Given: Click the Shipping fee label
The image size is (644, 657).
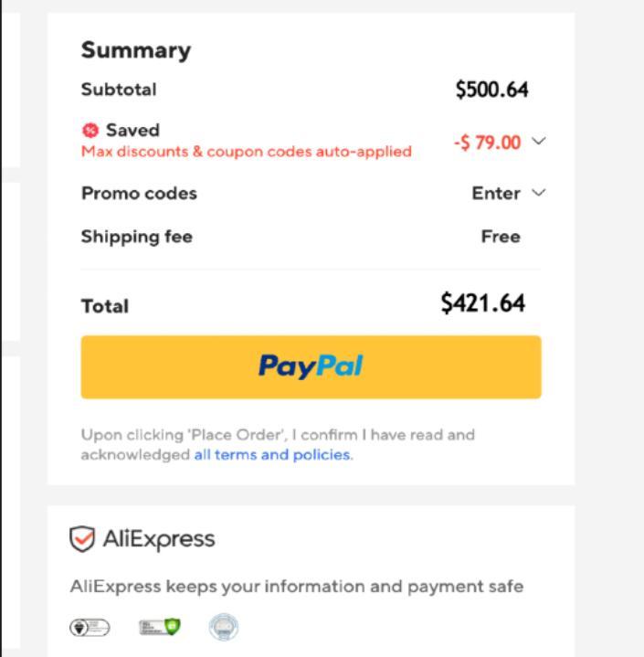Looking at the screenshot, I should coord(137,237).
